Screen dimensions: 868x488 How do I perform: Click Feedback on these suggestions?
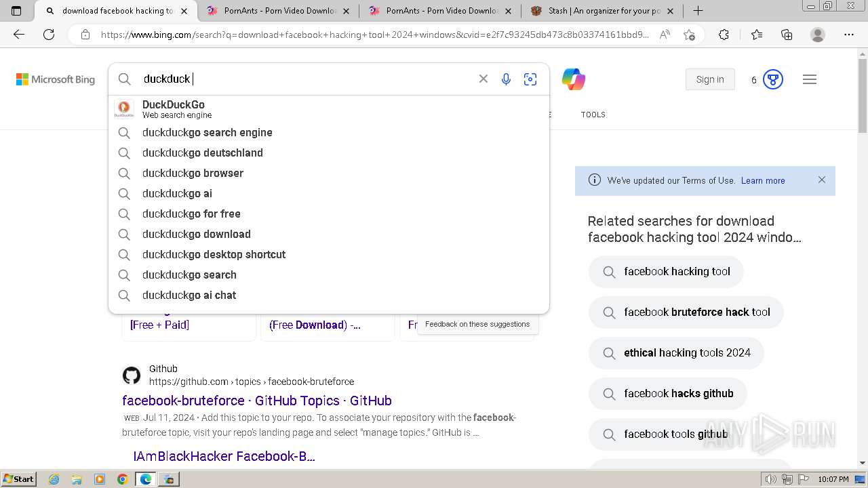(477, 324)
